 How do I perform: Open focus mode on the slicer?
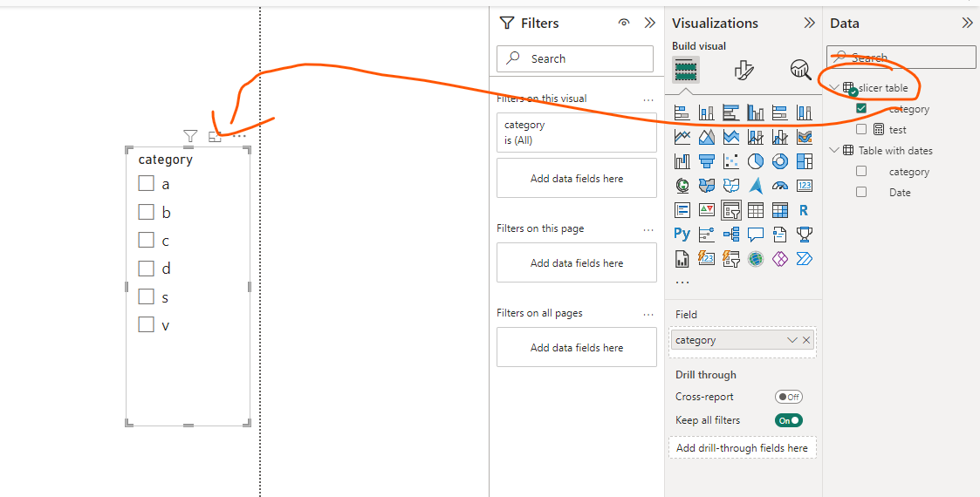(x=215, y=136)
